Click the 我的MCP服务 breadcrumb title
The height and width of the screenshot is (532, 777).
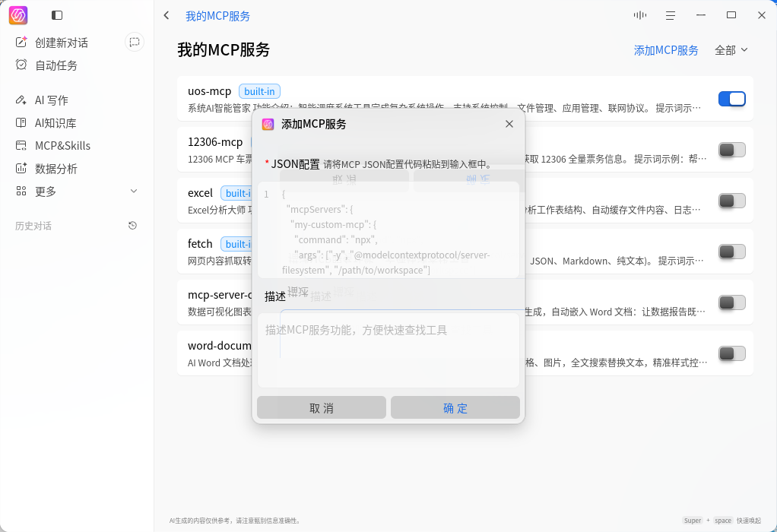click(x=217, y=16)
